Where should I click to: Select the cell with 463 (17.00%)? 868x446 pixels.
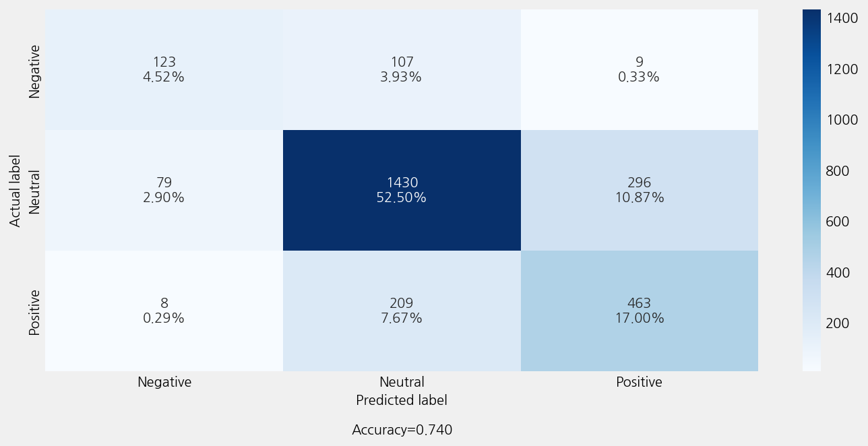(x=639, y=311)
